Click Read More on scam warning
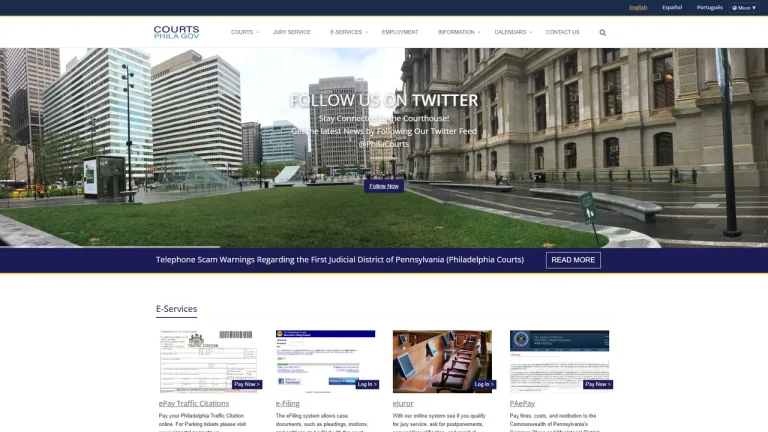Image resolution: width=768 pixels, height=432 pixels. (x=573, y=260)
